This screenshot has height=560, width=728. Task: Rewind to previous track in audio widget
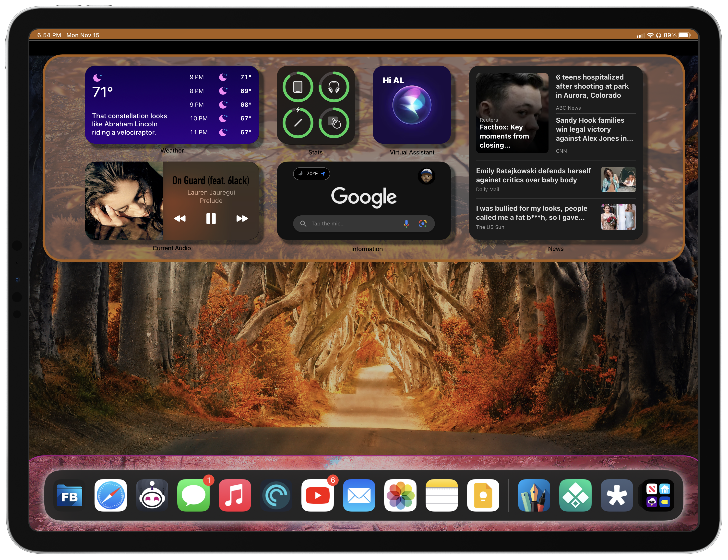pyautogui.click(x=180, y=219)
